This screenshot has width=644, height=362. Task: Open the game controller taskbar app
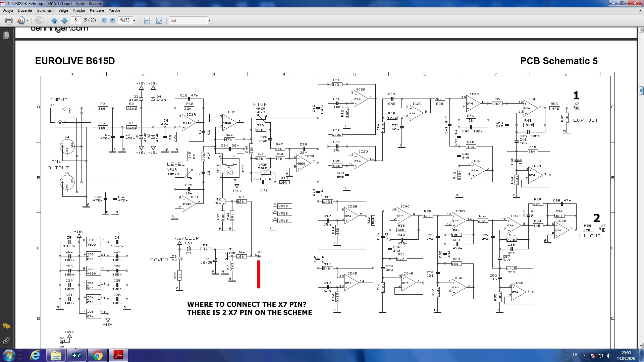coord(77,355)
